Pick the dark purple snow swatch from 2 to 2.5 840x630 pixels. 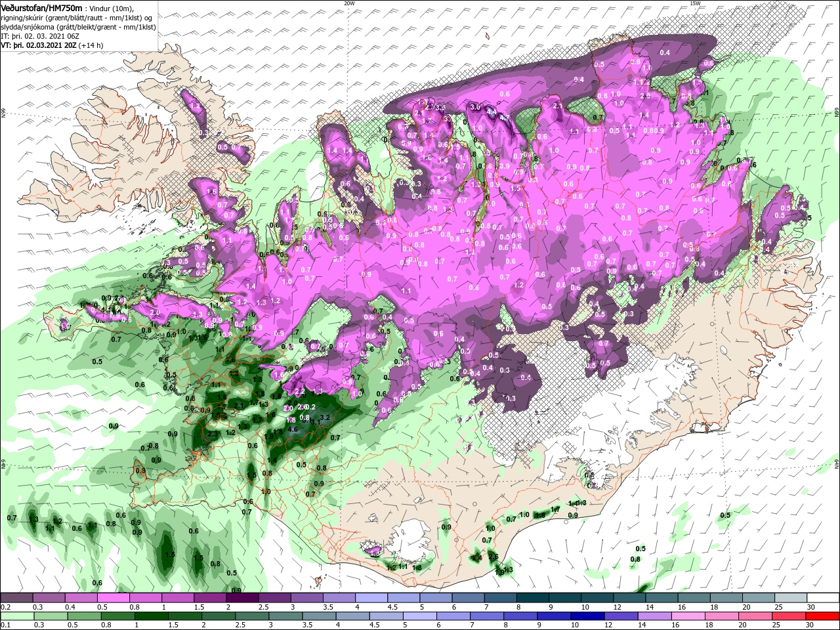242,598
